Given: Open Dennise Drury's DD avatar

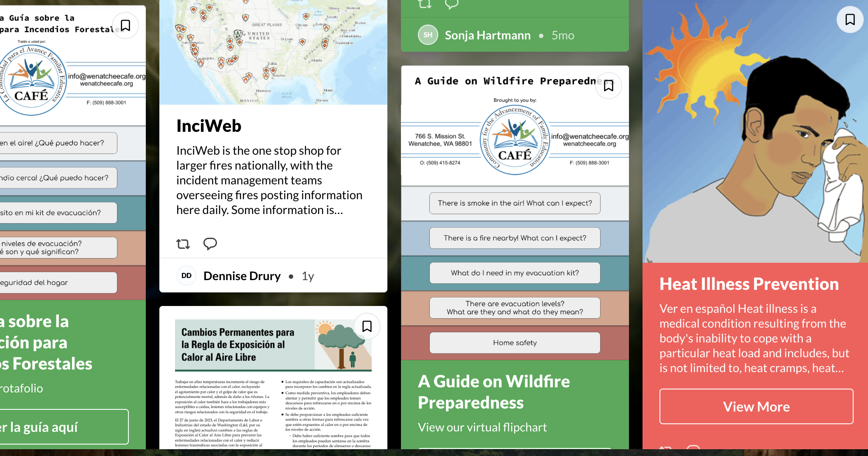Looking at the screenshot, I should 186,276.
